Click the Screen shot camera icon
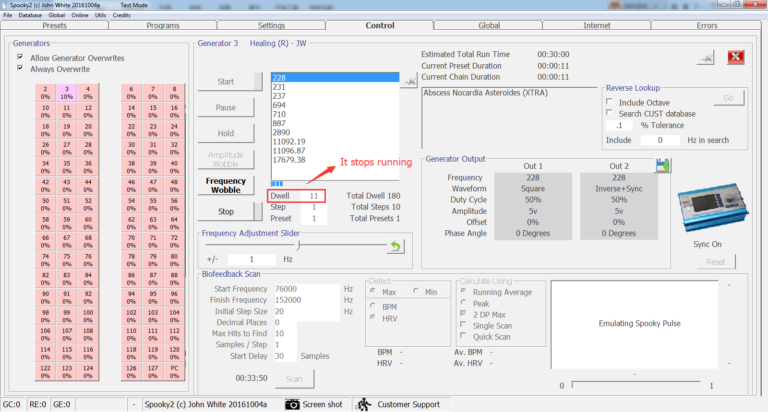This screenshot has height=412, width=768. coord(292,404)
